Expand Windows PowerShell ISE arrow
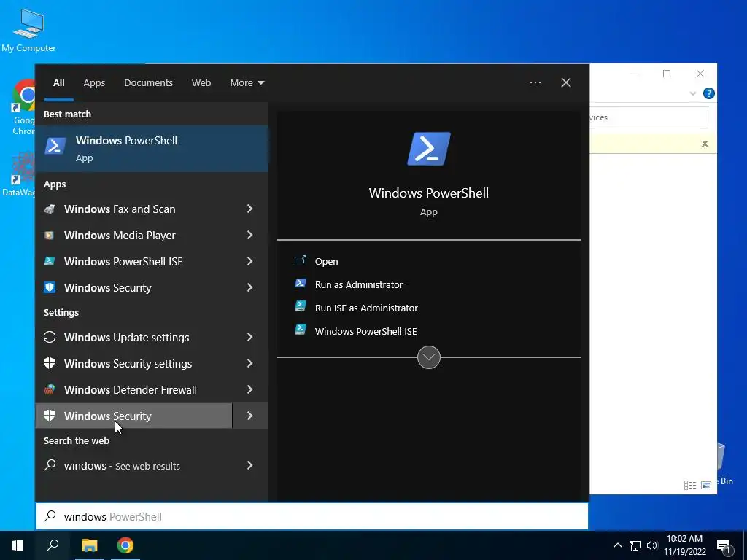 [250, 261]
